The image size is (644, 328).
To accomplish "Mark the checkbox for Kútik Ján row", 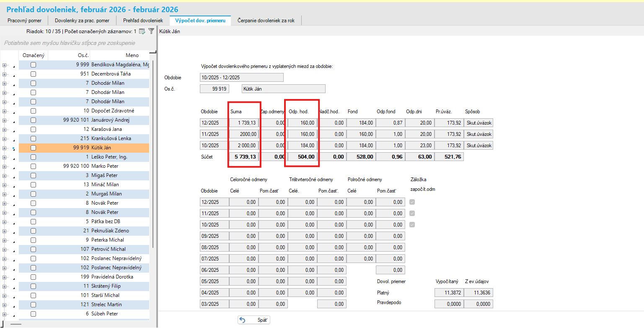I will tap(33, 148).
